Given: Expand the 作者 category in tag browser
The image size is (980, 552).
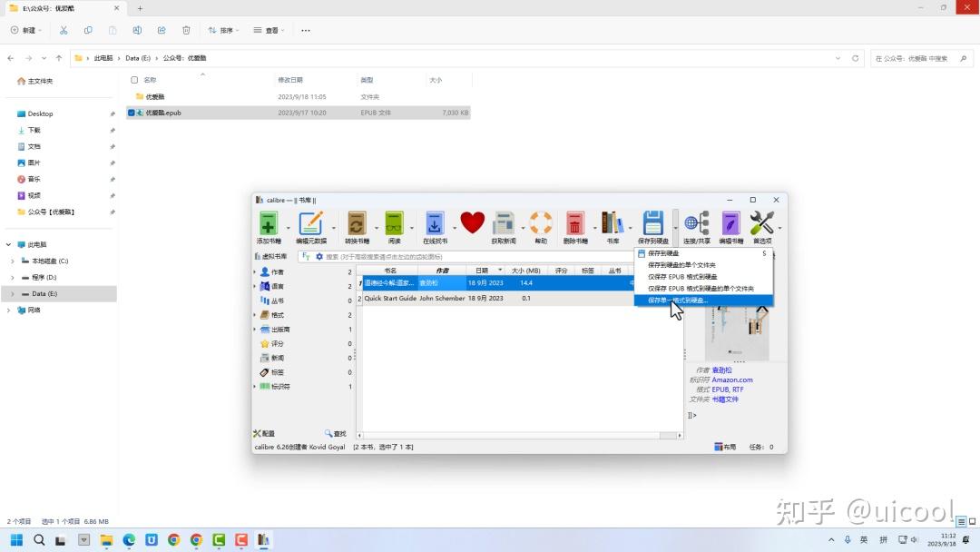Looking at the screenshot, I should (254, 272).
